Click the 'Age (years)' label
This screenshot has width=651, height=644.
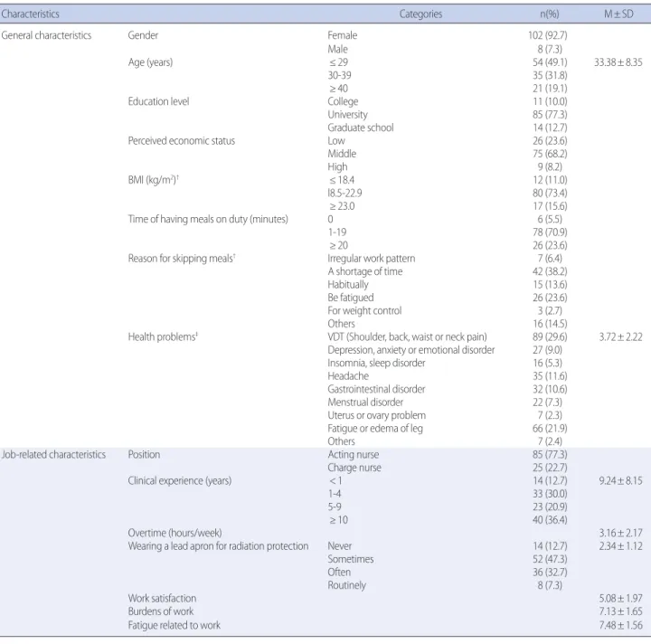[x=150, y=62]
